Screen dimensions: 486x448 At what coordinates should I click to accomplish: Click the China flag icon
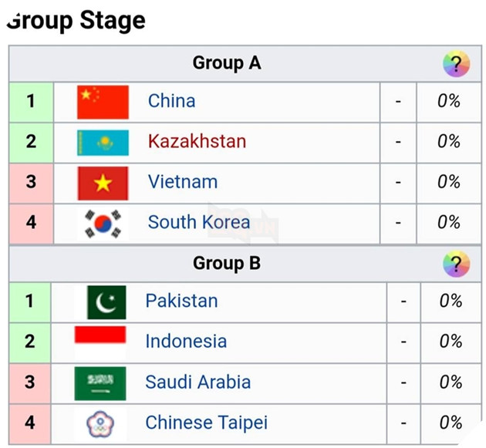click(x=103, y=103)
